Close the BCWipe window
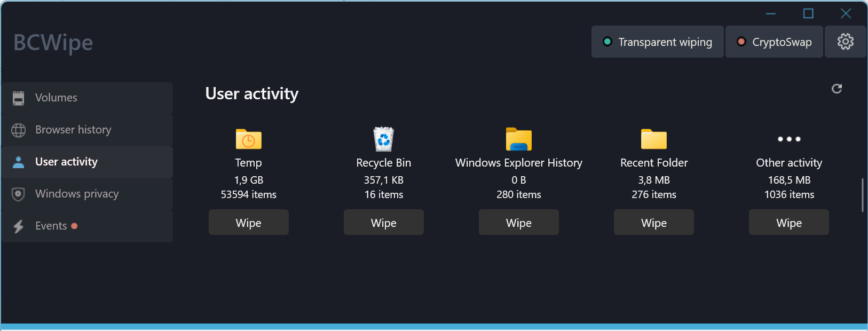868x331 pixels. click(x=846, y=13)
